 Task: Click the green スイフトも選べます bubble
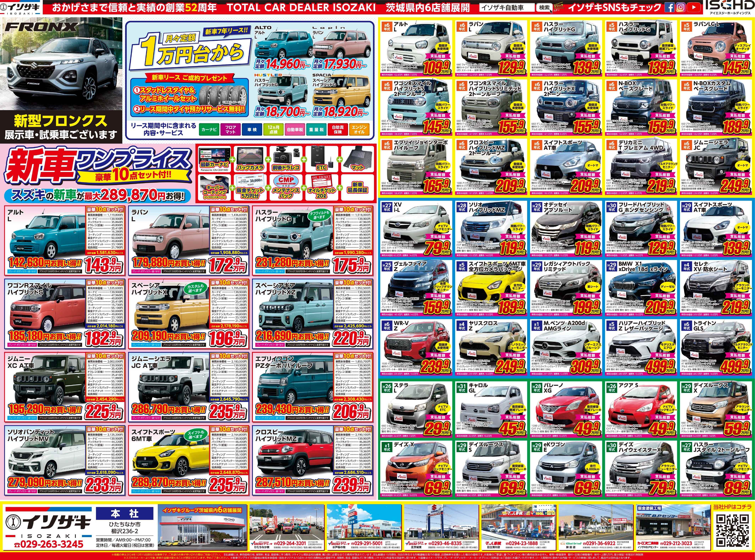coord(196,434)
